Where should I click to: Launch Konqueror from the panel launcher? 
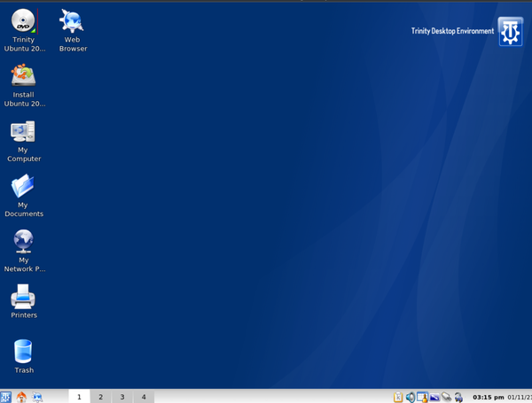[37, 397]
